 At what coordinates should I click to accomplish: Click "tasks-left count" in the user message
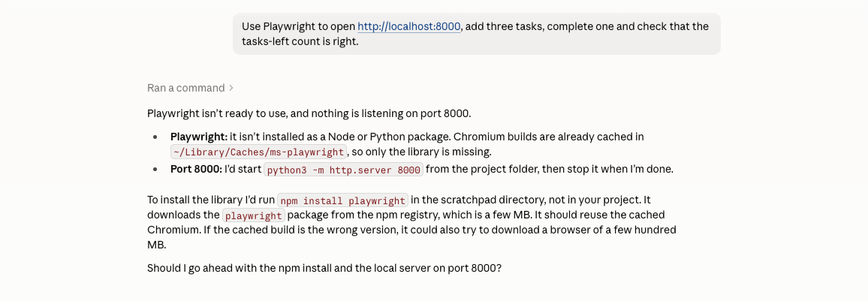280,41
